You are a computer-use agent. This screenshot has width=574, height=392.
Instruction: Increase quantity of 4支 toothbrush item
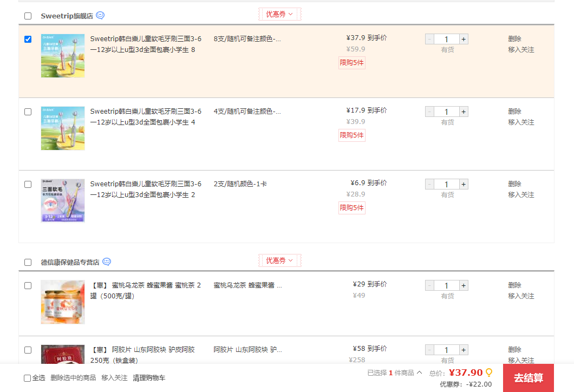464,112
